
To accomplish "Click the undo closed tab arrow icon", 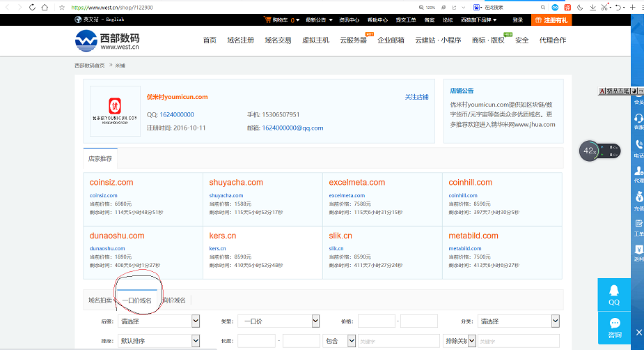I will [618, 8].
